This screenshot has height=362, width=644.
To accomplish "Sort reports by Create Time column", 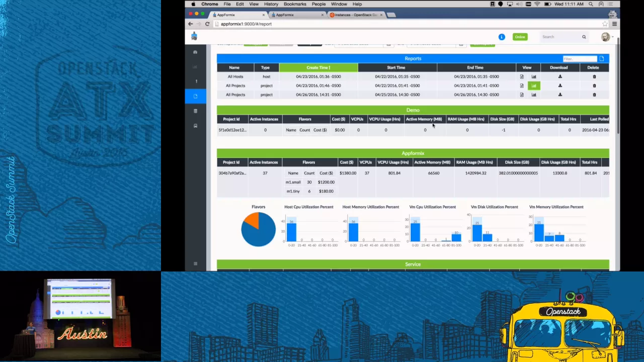I will (x=318, y=67).
